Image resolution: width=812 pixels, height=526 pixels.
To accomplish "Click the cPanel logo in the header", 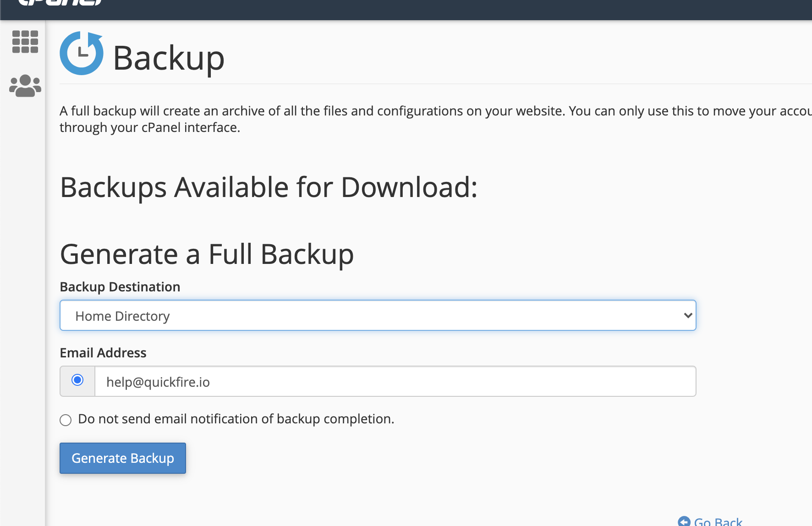I will click(60, 3).
